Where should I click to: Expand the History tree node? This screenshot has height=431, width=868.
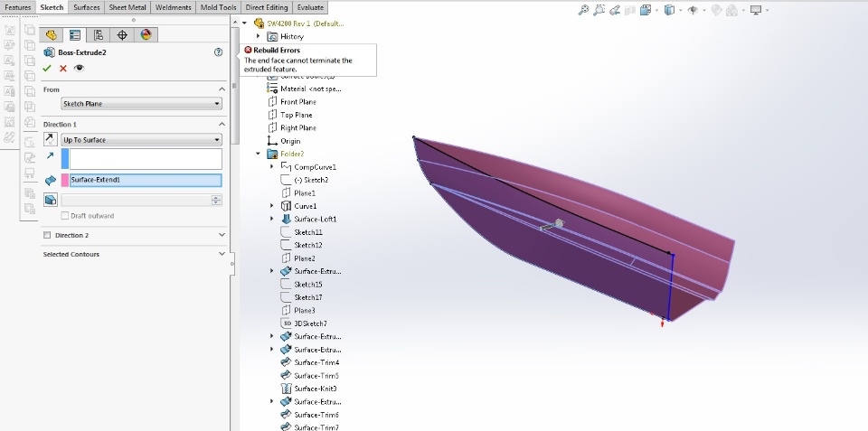tap(258, 36)
